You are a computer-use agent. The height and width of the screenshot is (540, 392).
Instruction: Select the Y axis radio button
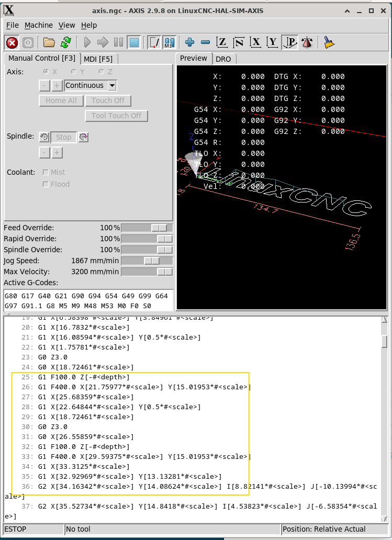74,72
